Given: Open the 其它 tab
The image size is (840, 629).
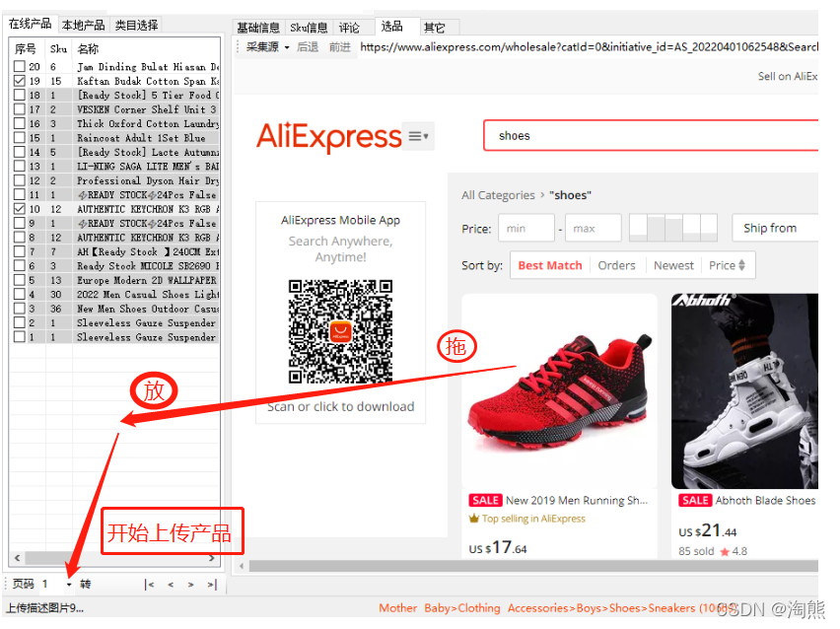Looking at the screenshot, I should point(435,28).
